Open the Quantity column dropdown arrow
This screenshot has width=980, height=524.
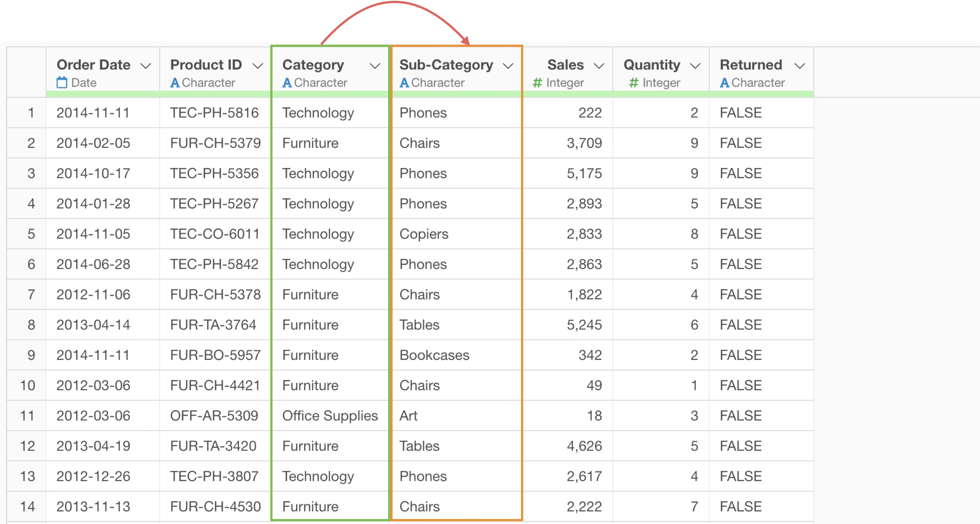click(695, 66)
